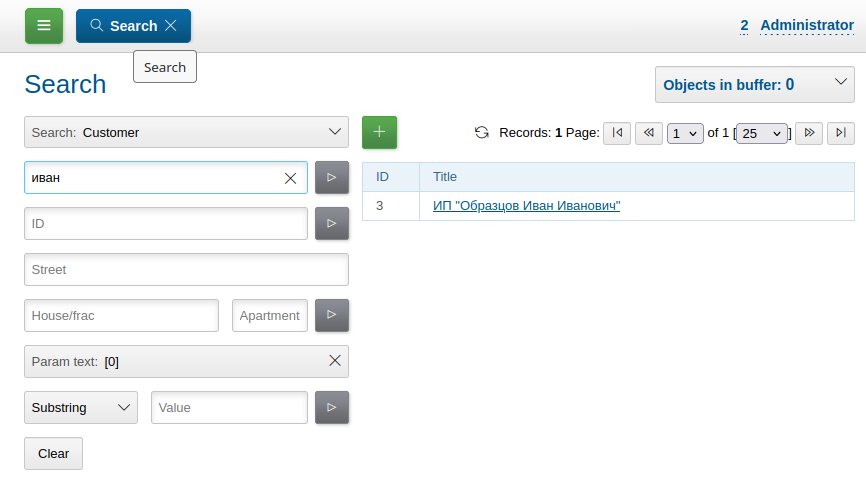Close the Search tab with its X
This screenshot has height=485, width=866.
point(171,25)
